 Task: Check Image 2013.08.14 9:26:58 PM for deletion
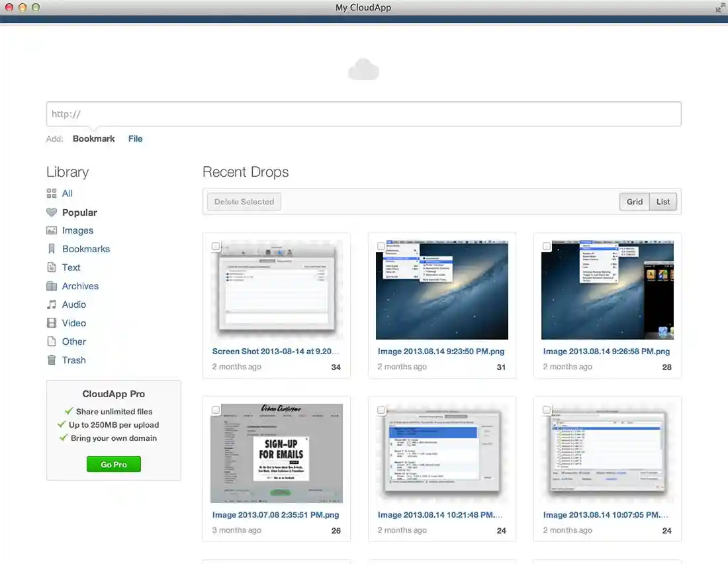(x=547, y=246)
